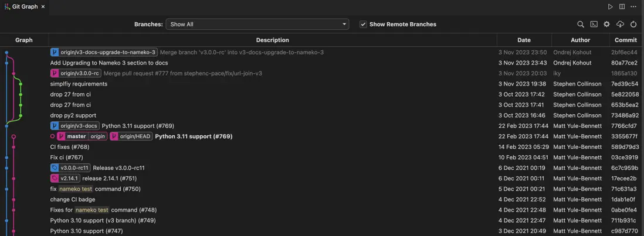
Task: Fetch from remotes cloud icon
Action: (620, 24)
